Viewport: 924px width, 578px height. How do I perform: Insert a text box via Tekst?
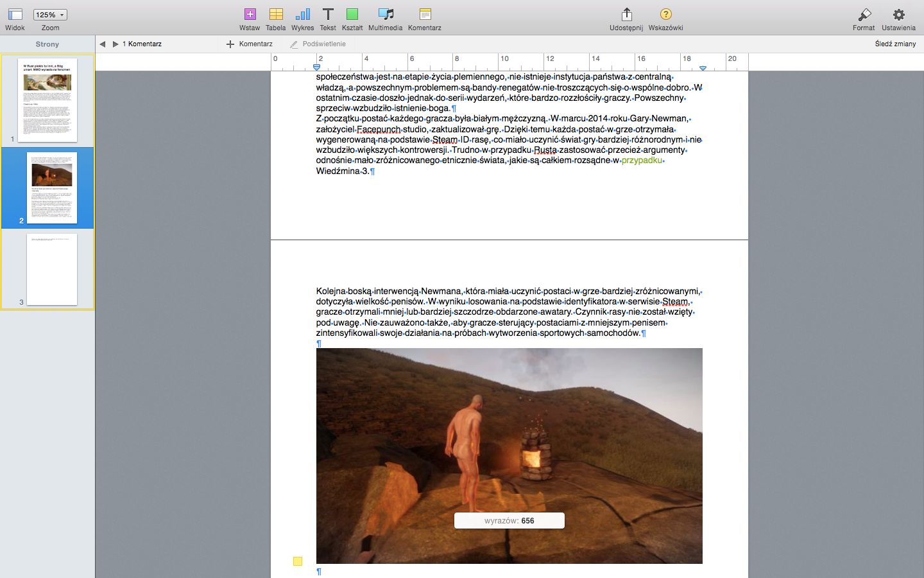(x=328, y=14)
